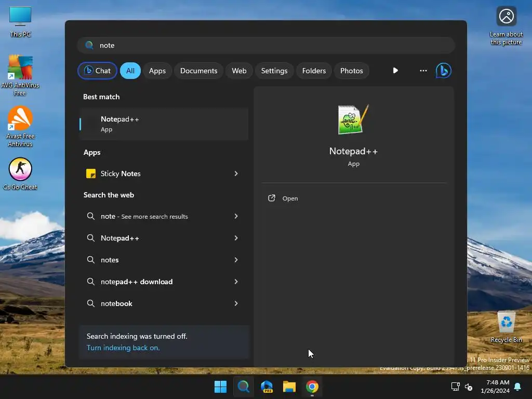Screen dimensions: 532x399
Task: Click the Notepad++ title in preview pane
Action: coord(353,151)
